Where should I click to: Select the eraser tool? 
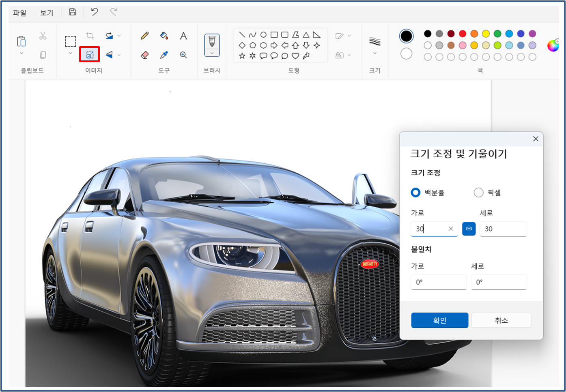(144, 55)
